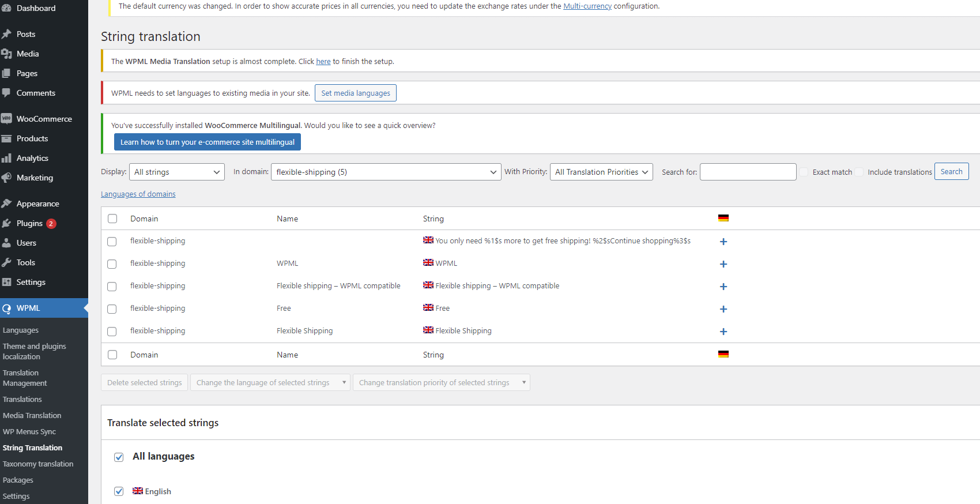This screenshot has height=504, width=980.
Task: Add translation plus for Free string
Action: pos(723,309)
